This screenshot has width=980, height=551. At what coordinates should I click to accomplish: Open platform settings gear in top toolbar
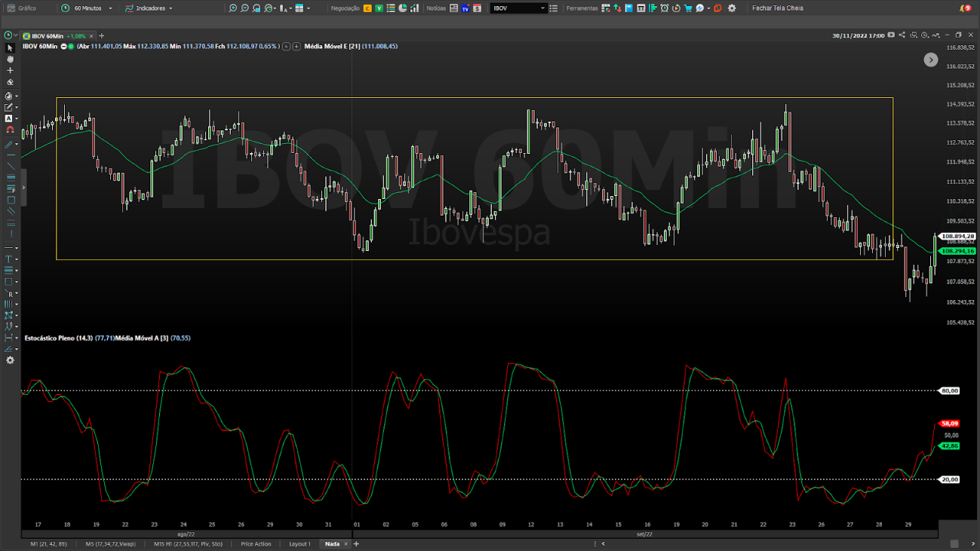(731, 8)
